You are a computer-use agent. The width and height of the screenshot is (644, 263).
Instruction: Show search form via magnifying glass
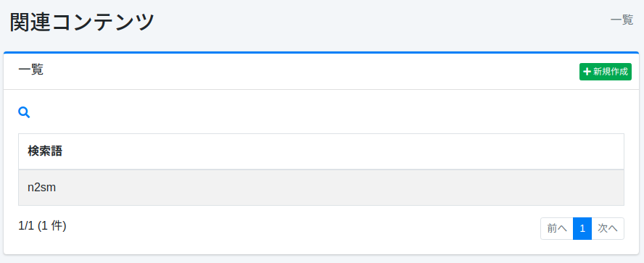24,112
